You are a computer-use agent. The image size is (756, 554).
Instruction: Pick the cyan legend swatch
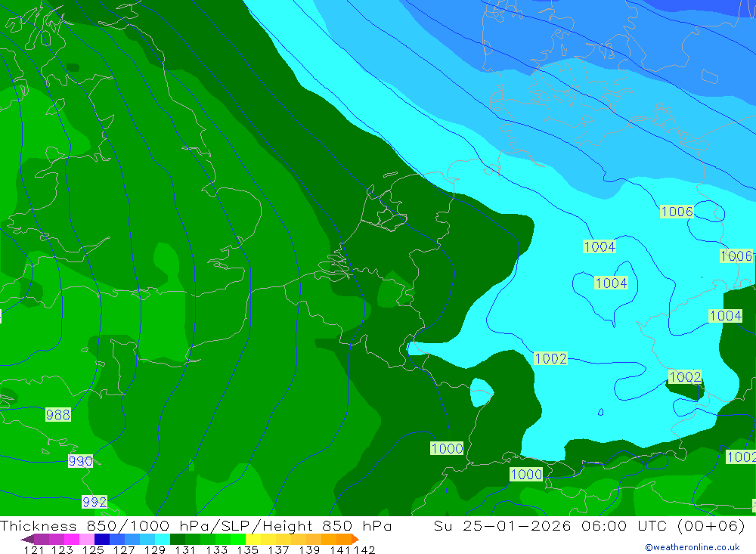point(163,539)
